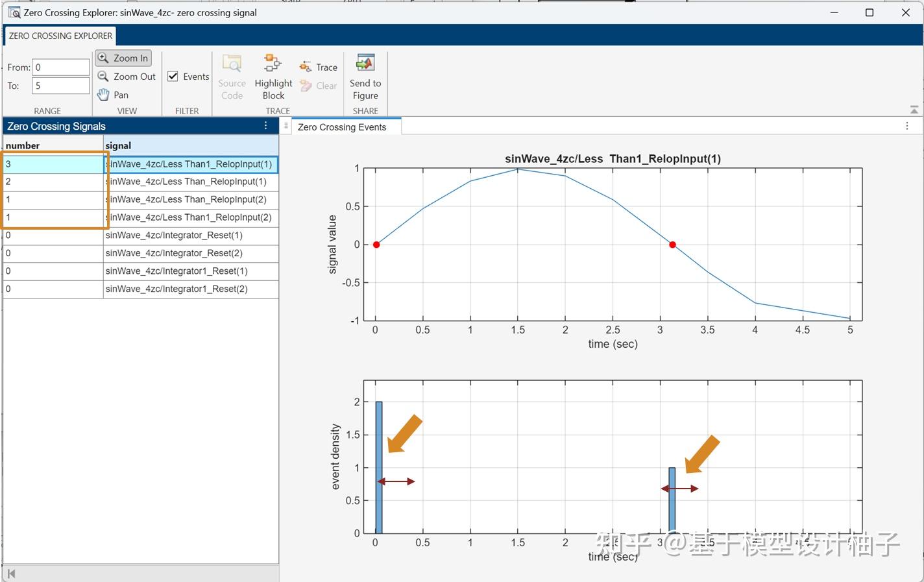This screenshot has width=924, height=582.
Task: Click the Zero Crossing Explorer window icon
Action: click(14, 12)
